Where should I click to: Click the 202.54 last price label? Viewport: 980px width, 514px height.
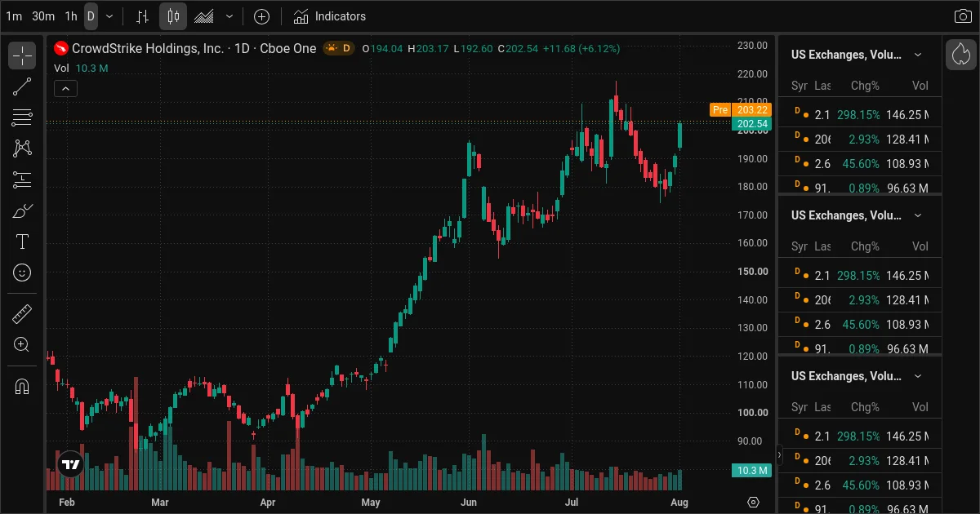point(751,124)
